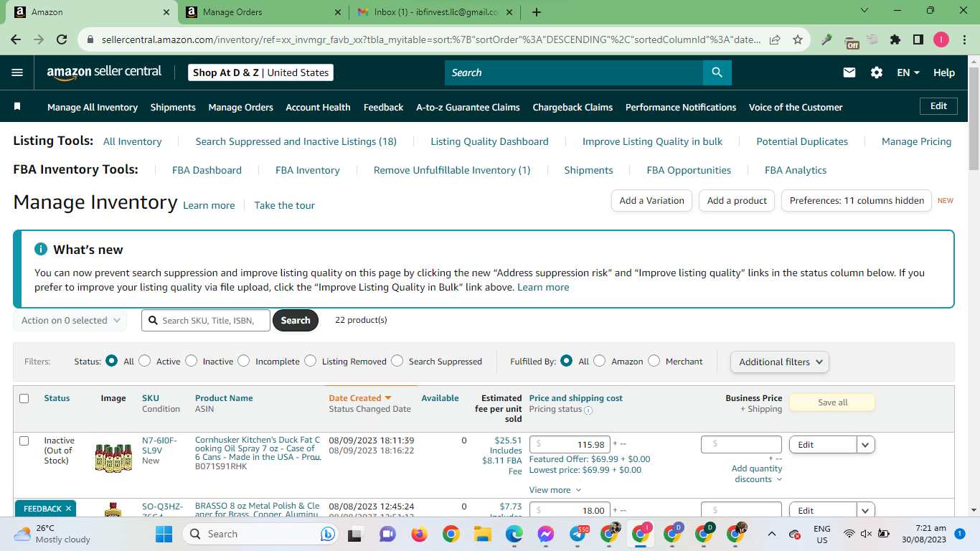This screenshot has width=980, height=551.
Task: Open the Chrome profile avatar
Action: coord(941,39)
